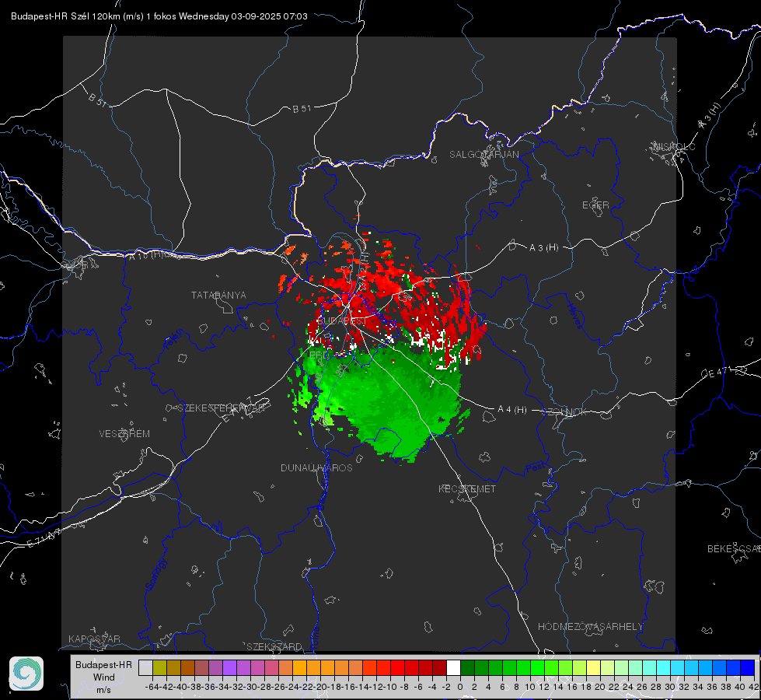Click the MISKOLC city label

pos(674,146)
